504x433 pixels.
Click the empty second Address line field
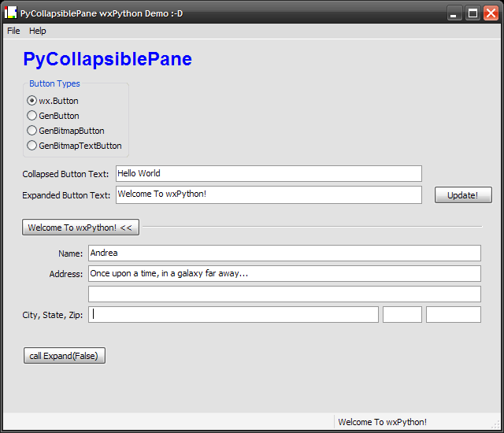284,294
